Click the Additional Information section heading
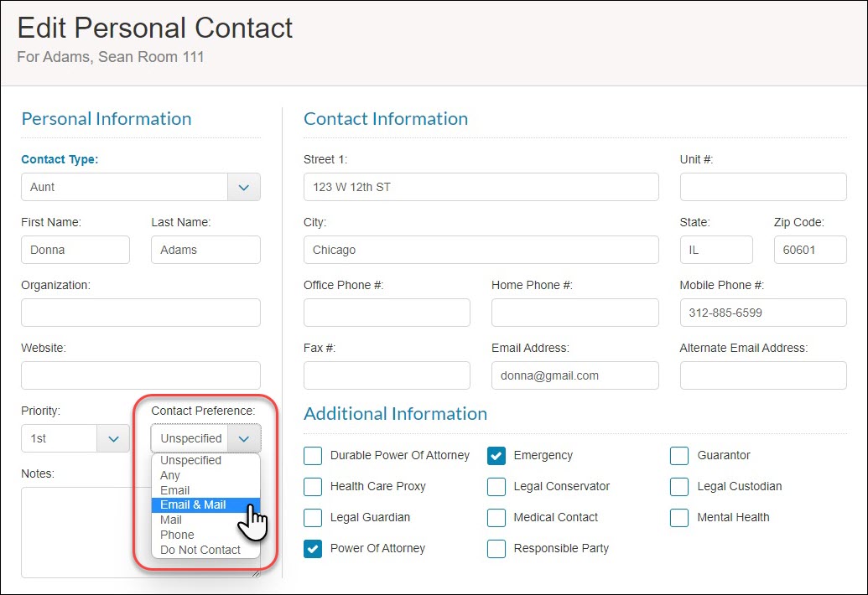 (x=395, y=414)
